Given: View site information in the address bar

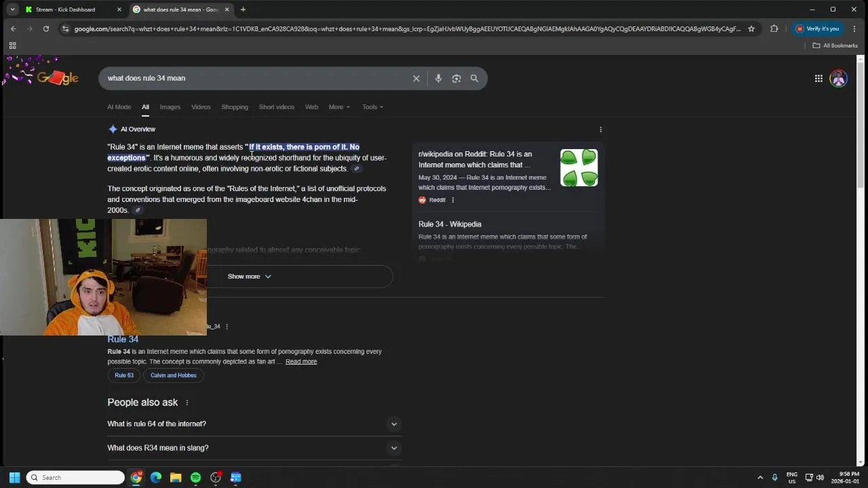Looking at the screenshot, I should tap(65, 28).
